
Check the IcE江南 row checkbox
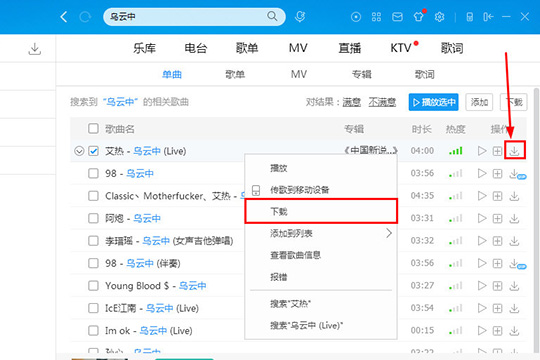[93, 308]
